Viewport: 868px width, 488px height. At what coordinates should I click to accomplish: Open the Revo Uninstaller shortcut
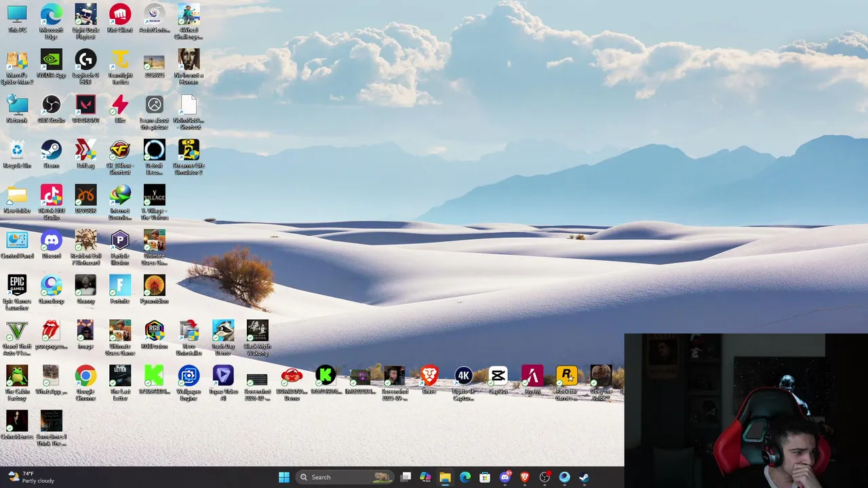pos(189,339)
